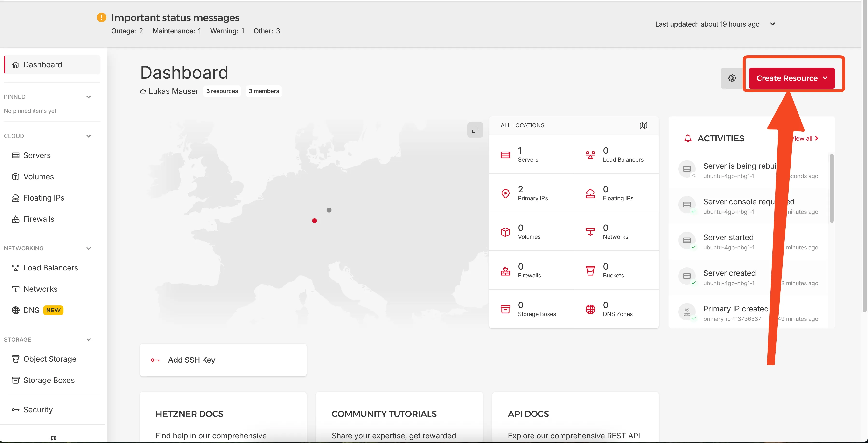Select the Storage Boxes icon
The image size is (868, 443).
[15, 380]
